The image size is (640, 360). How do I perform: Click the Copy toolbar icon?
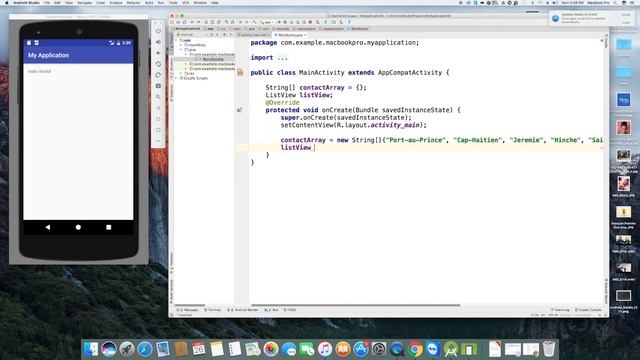point(212,22)
